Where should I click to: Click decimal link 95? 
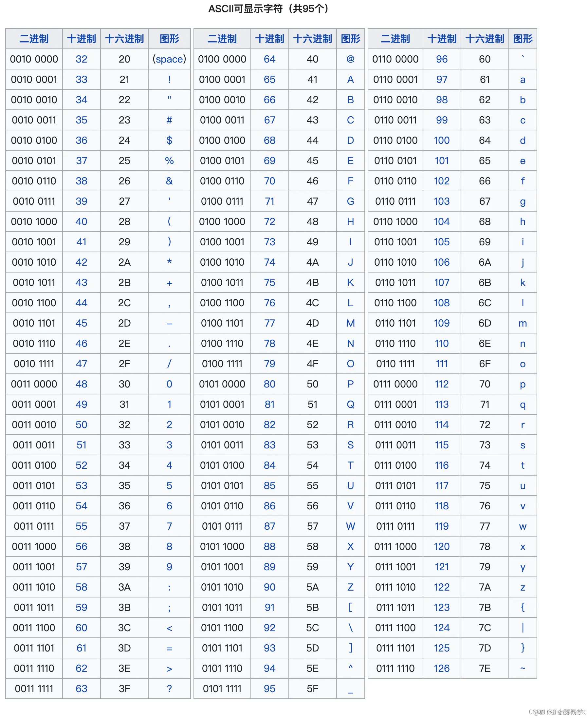(269, 689)
